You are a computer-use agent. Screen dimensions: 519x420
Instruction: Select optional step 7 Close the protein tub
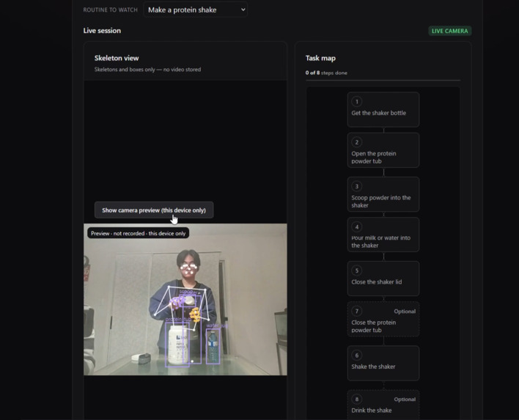[383, 319]
